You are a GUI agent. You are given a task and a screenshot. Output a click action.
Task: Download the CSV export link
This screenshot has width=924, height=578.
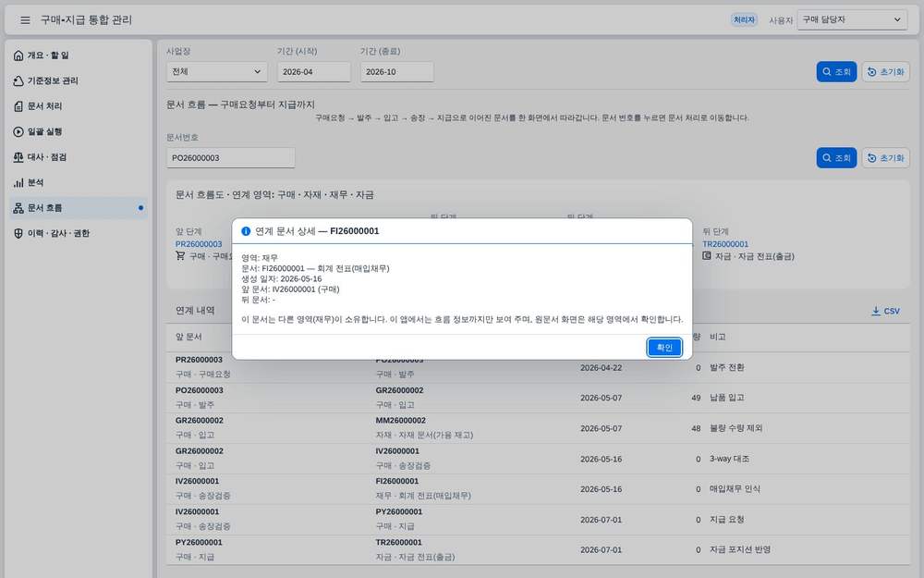[886, 311]
